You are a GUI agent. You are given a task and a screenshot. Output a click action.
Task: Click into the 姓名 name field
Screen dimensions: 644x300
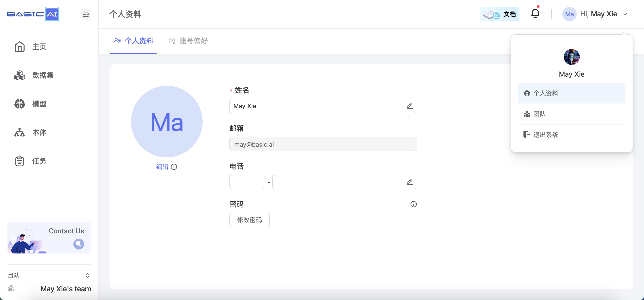coord(323,106)
